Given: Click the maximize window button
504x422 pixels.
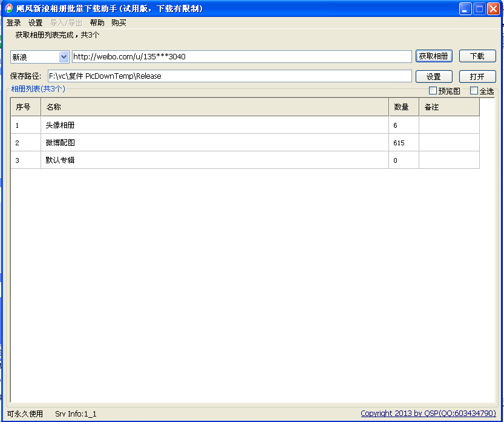Looking at the screenshot, I should tap(479, 8).
